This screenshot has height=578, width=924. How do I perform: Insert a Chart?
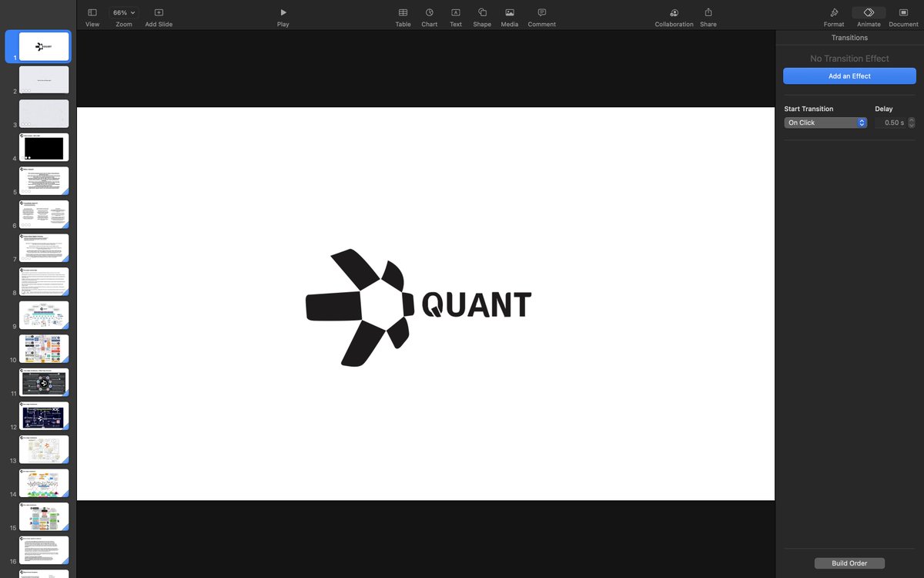[x=430, y=12]
